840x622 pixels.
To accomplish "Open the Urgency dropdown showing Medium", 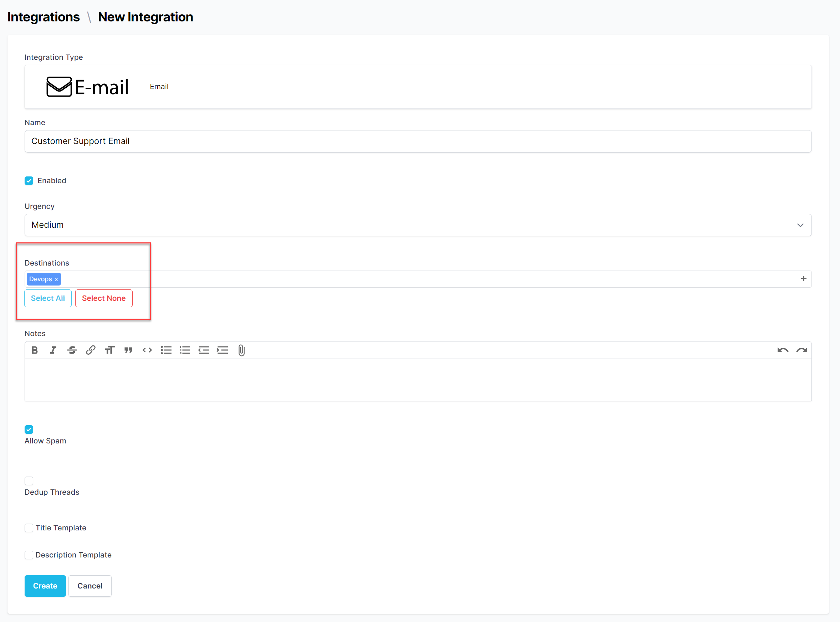I will click(x=418, y=225).
